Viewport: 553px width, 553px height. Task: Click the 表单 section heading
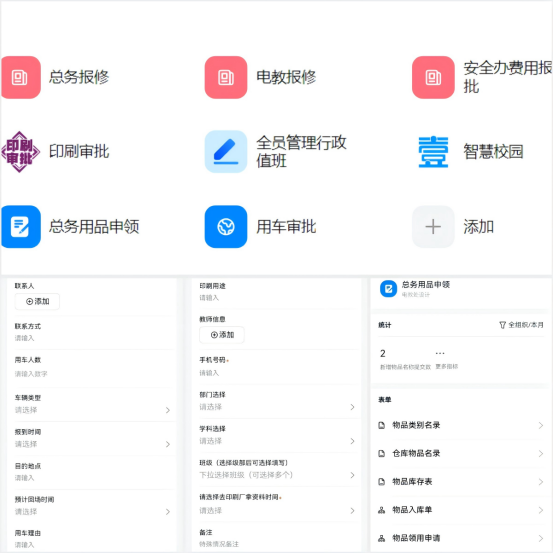[384, 400]
